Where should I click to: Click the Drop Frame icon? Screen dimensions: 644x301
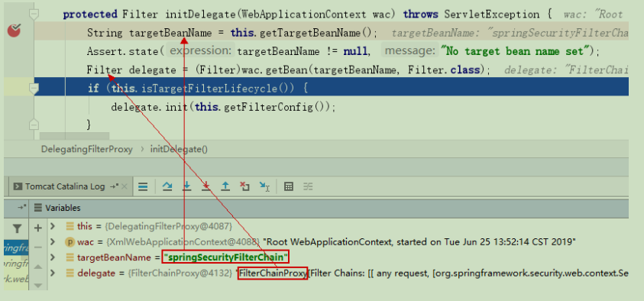[x=244, y=187]
